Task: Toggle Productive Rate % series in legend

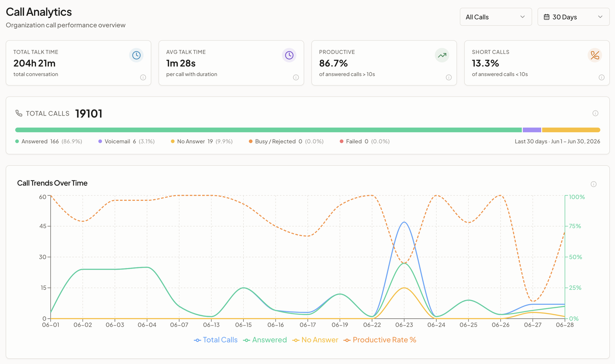Action: pyautogui.click(x=380, y=340)
